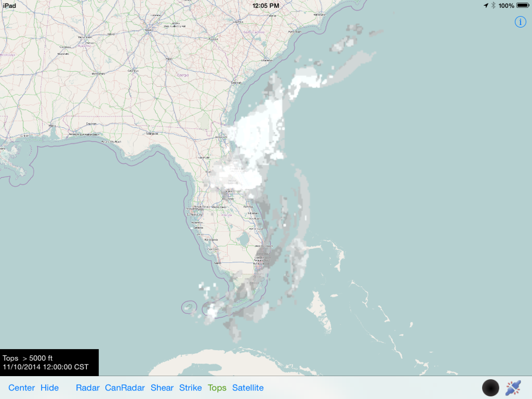Tap Center to recenter the map
Image resolution: width=532 pixels, height=399 pixels.
pyautogui.click(x=21, y=387)
